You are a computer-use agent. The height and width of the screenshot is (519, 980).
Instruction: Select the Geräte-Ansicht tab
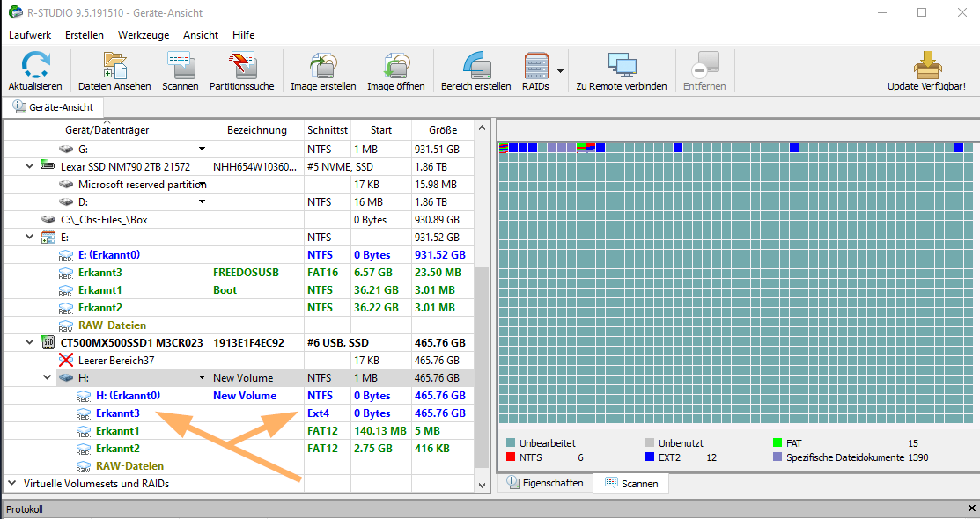pos(53,106)
